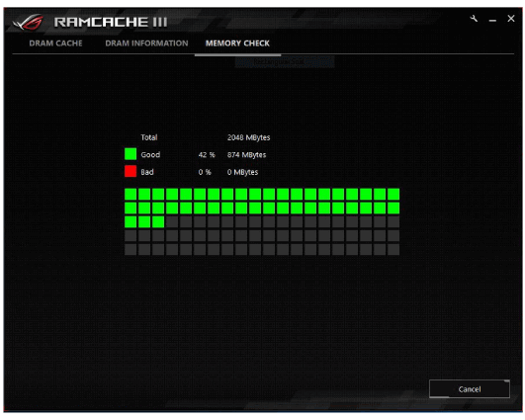Click the ROG logo in the title bar
Screen dimensions: 525x420
tap(28, 22)
